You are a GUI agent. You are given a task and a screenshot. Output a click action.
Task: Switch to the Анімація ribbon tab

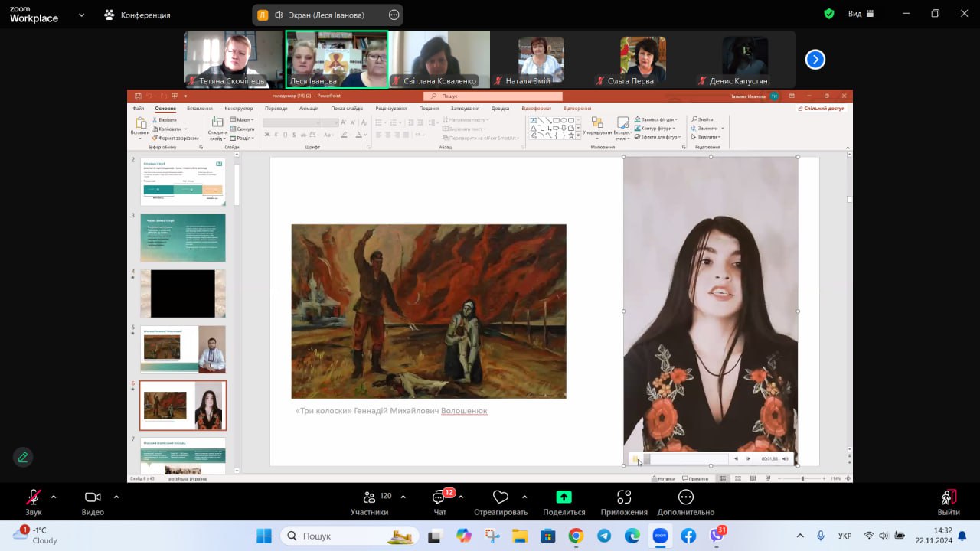click(x=309, y=109)
